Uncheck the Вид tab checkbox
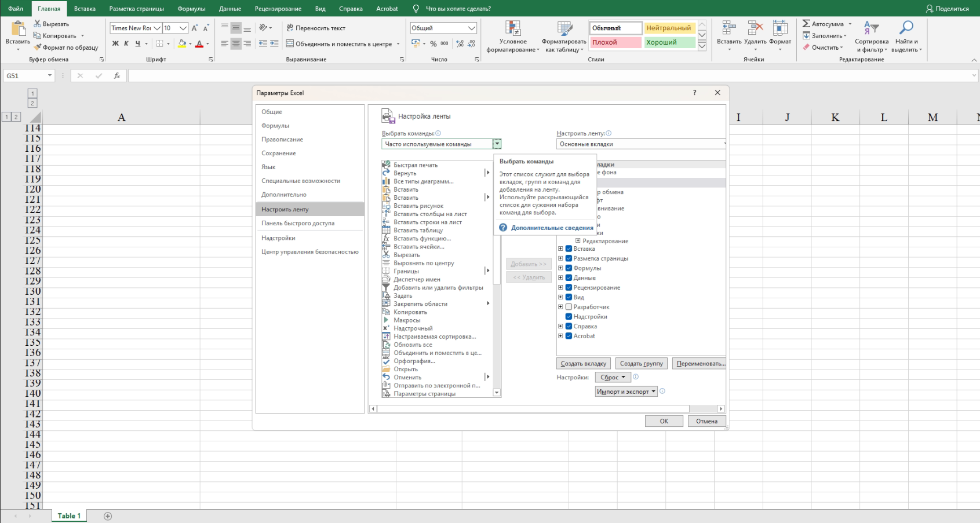 coord(569,297)
